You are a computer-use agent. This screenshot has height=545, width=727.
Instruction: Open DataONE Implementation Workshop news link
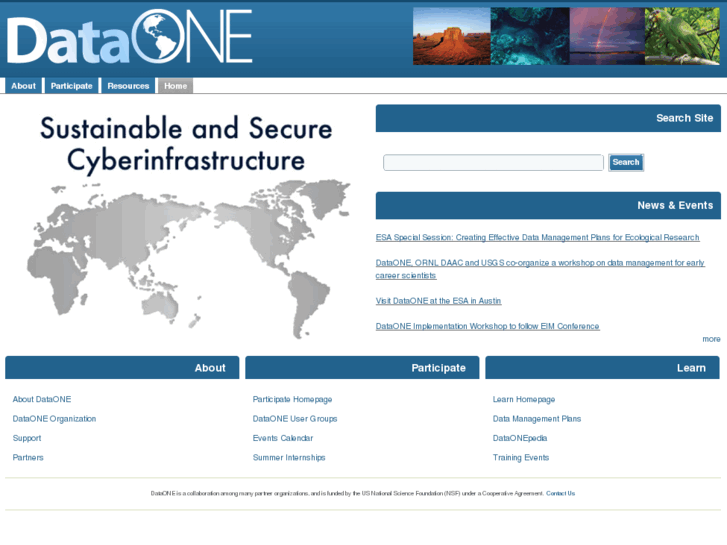[x=487, y=327]
